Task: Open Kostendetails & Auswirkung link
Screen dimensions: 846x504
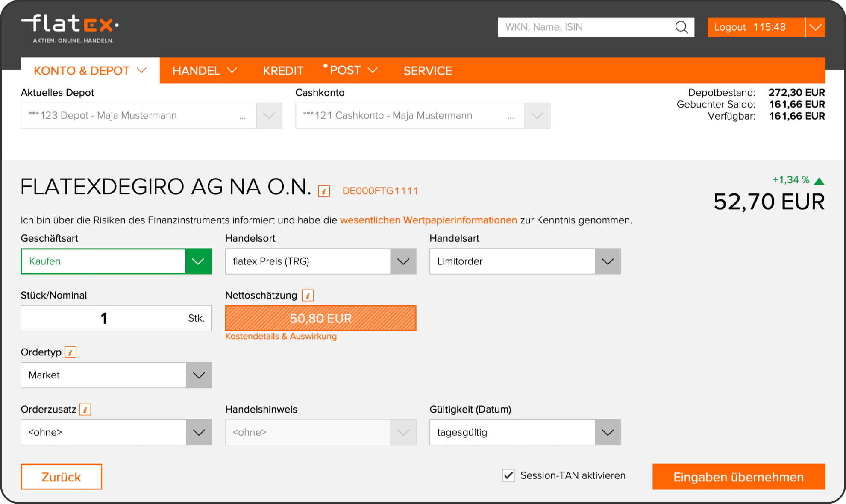Action: [281, 336]
